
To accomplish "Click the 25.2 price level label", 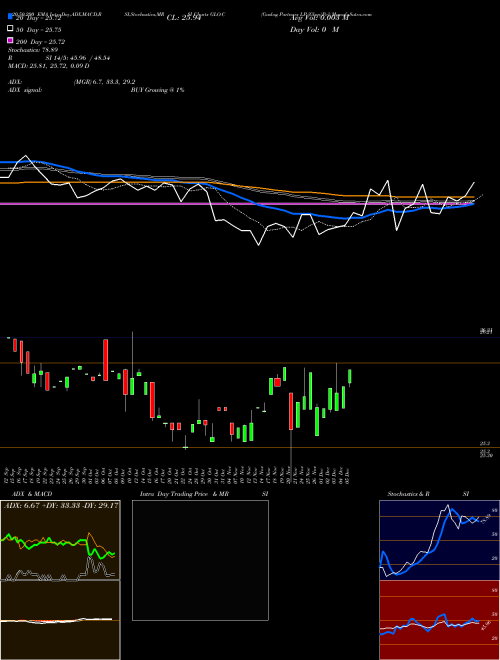I will [x=484, y=443].
